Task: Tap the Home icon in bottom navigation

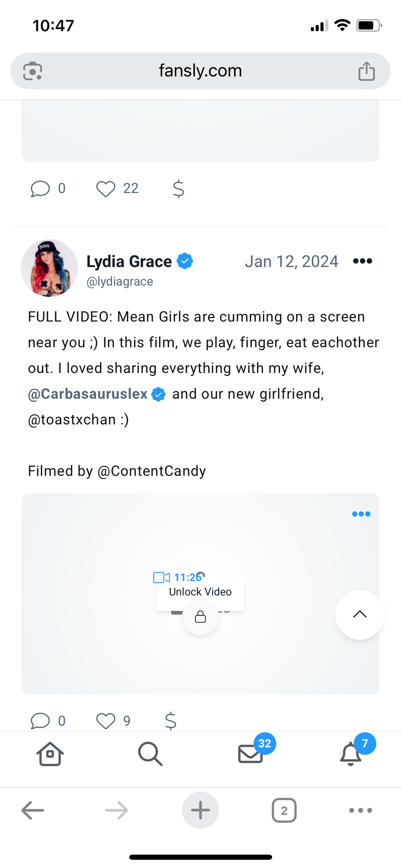Action: (x=50, y=754)
